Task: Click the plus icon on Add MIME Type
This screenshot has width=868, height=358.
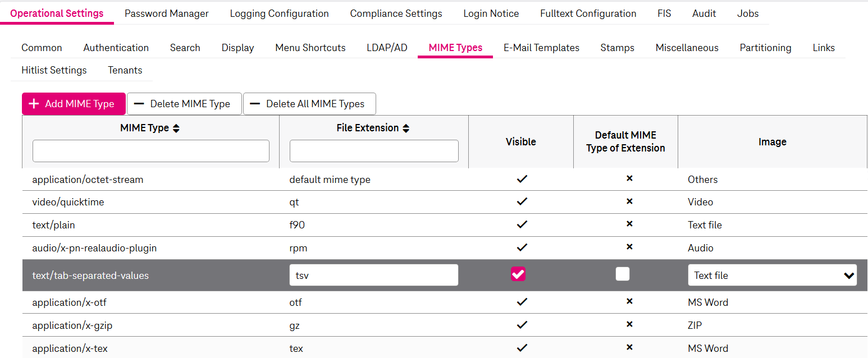Action: tap(34, 104)
